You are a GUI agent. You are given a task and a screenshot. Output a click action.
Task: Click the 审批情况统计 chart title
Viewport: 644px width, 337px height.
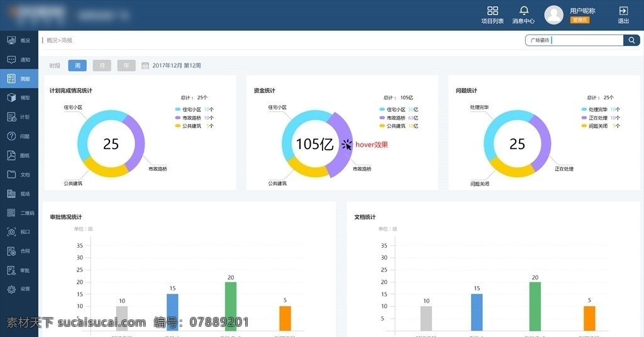tap(66, 217)
